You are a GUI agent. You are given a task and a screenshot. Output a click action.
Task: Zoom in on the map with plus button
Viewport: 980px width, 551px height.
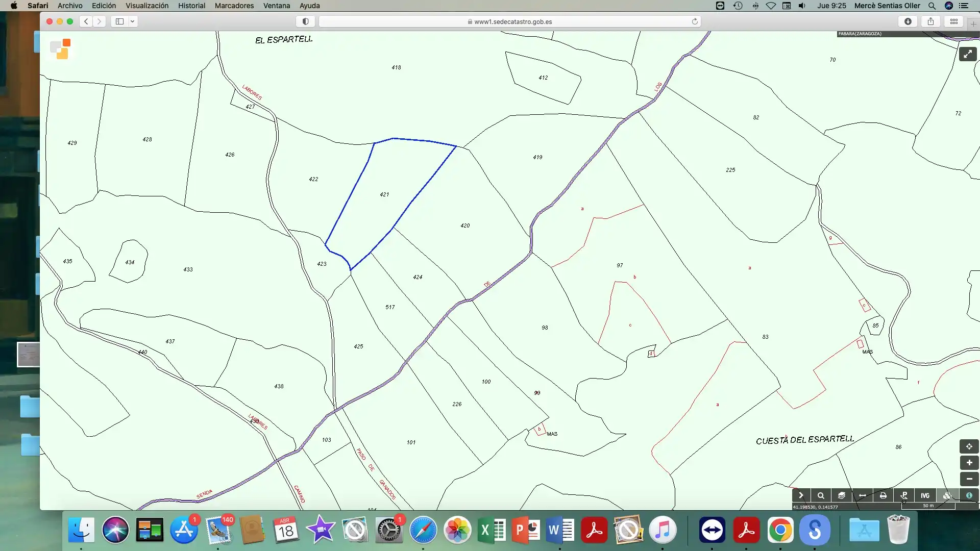click(969, 463)
